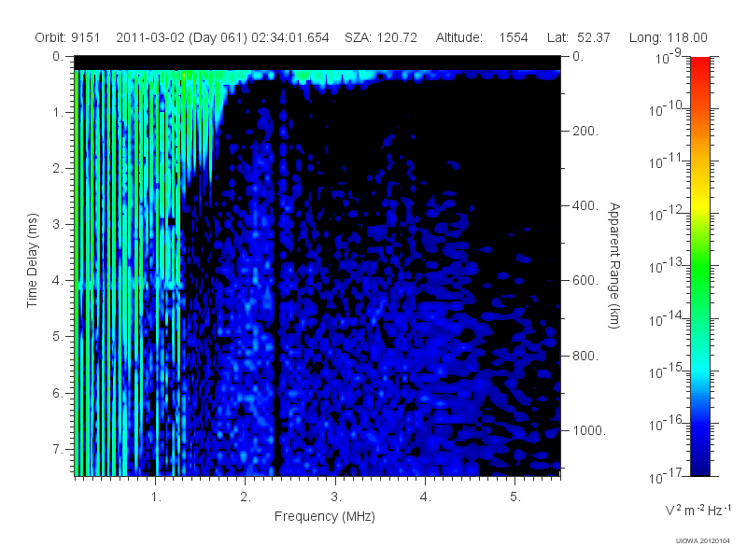Viewport: 747px width, 560px height.
Task: Click the 10^-13 tick label on colorbar
Action: pos(667,266)
